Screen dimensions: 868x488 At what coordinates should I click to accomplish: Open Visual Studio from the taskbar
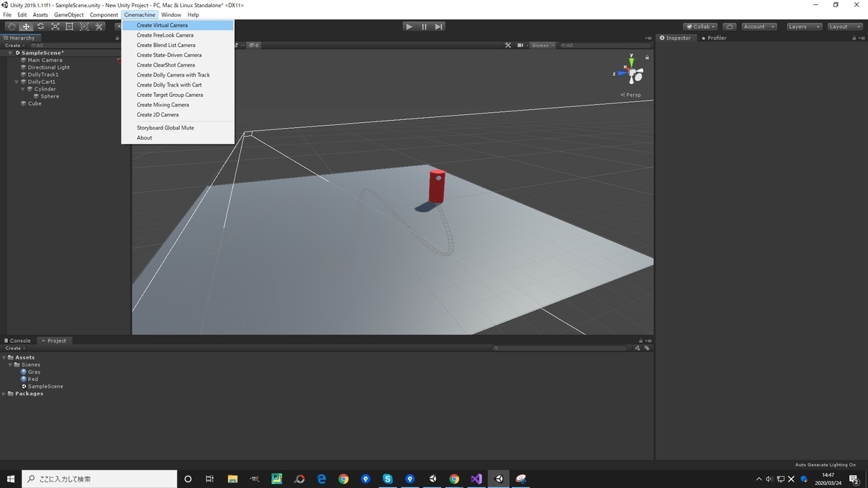click(476, 479)
